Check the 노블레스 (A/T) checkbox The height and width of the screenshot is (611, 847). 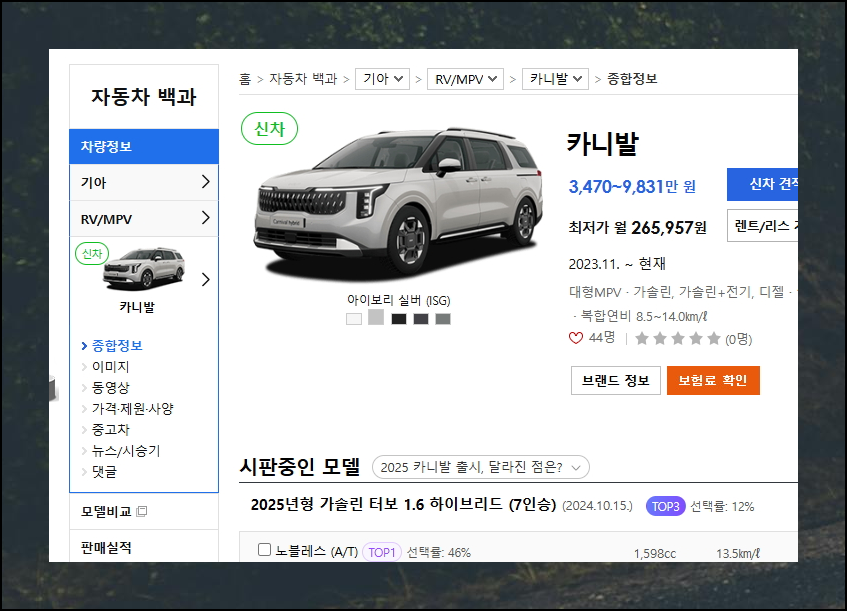[x=264, y=550]
